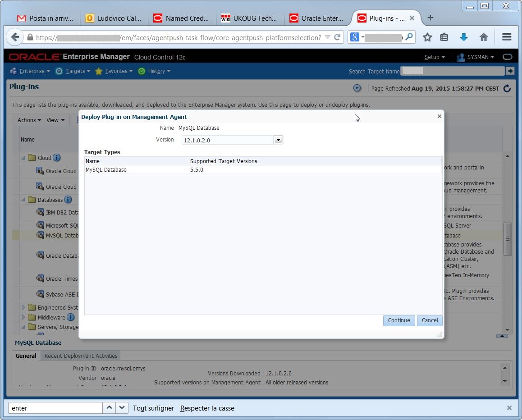Click the first Oracle Cloud plug-in icon

click(x=40, y=171)
